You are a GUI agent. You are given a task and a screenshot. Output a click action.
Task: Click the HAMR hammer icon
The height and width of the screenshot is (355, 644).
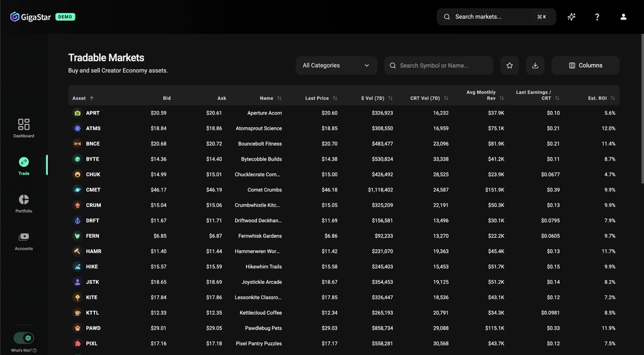click(x=77, y=251)
